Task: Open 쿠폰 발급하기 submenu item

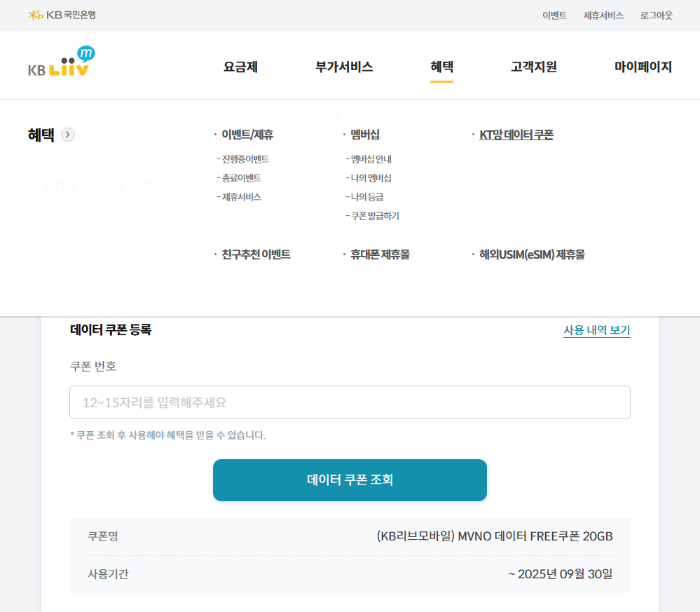Action: tap(375, 216)
